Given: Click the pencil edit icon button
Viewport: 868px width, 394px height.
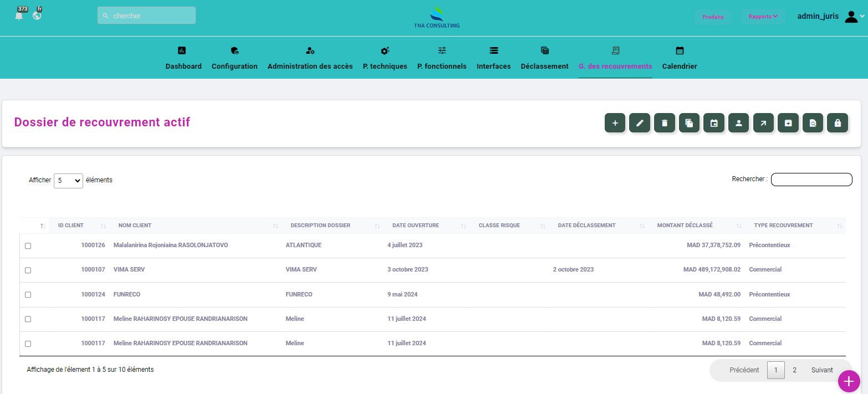Looking at the screenshot, I should [x=640, y=123].
